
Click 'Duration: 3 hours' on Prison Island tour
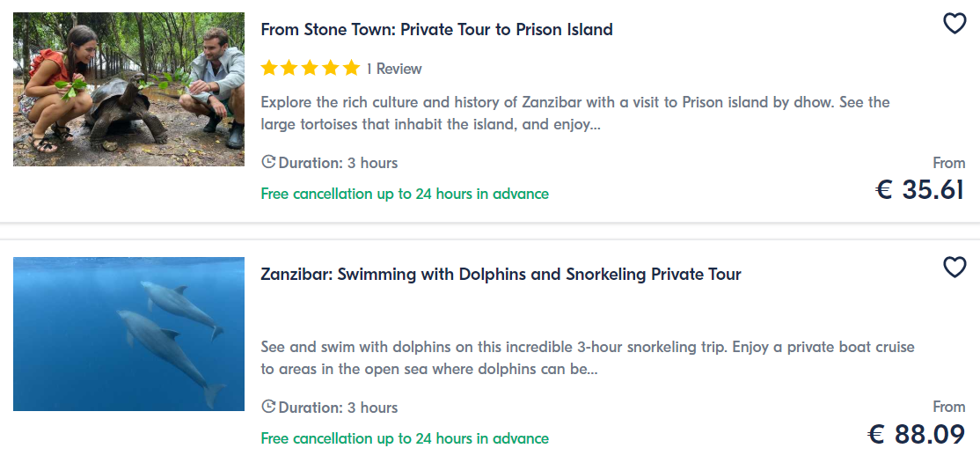click(338, 163)
